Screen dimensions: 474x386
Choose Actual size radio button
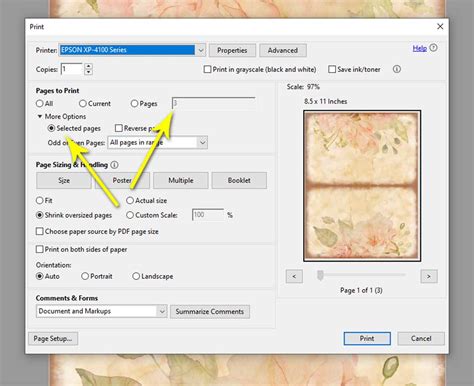coord(130,200)
